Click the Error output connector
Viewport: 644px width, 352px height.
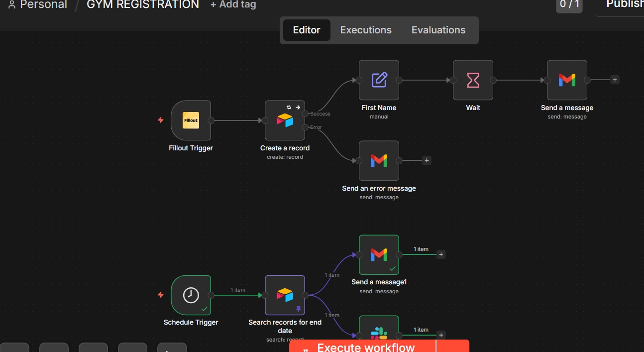coord(305,127)
